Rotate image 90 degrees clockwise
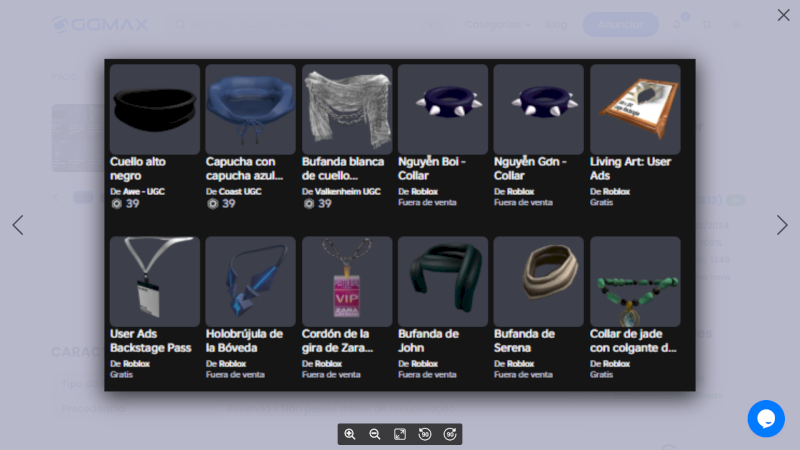800x450 pixels. coord(450,434)
